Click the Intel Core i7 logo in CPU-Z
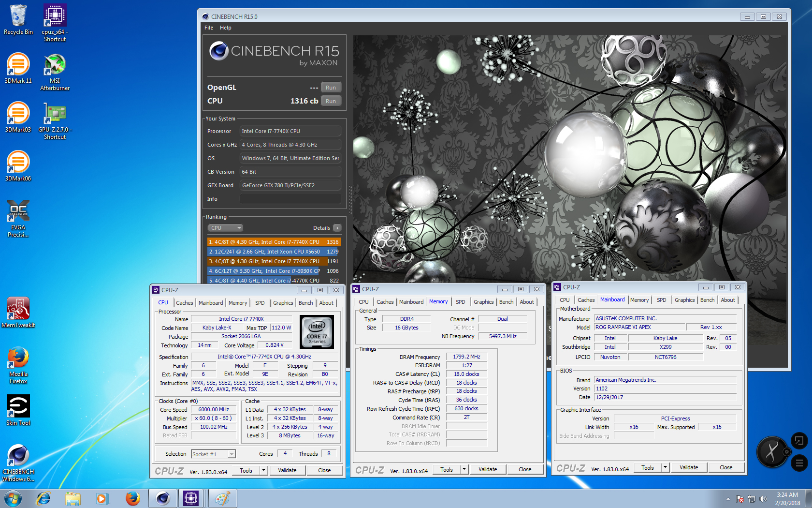The height and width of the screenshot is (508, 812). [x=317, y=332]
